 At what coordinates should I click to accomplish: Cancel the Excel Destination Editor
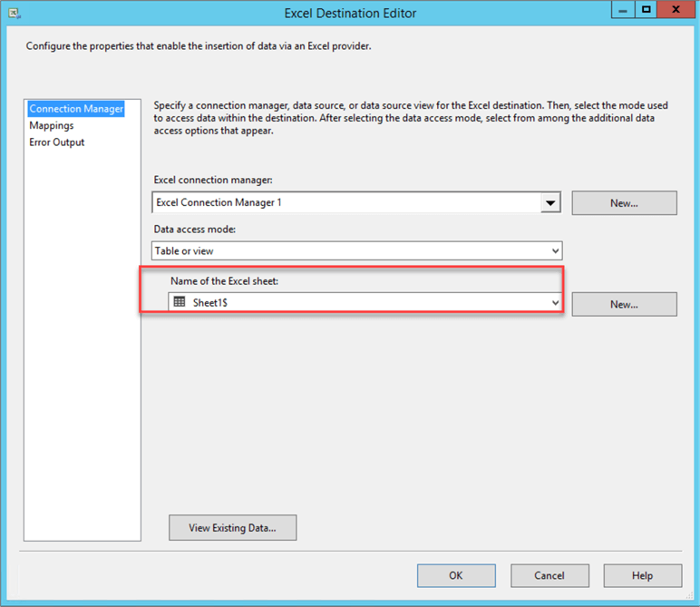tap(549, 575)
